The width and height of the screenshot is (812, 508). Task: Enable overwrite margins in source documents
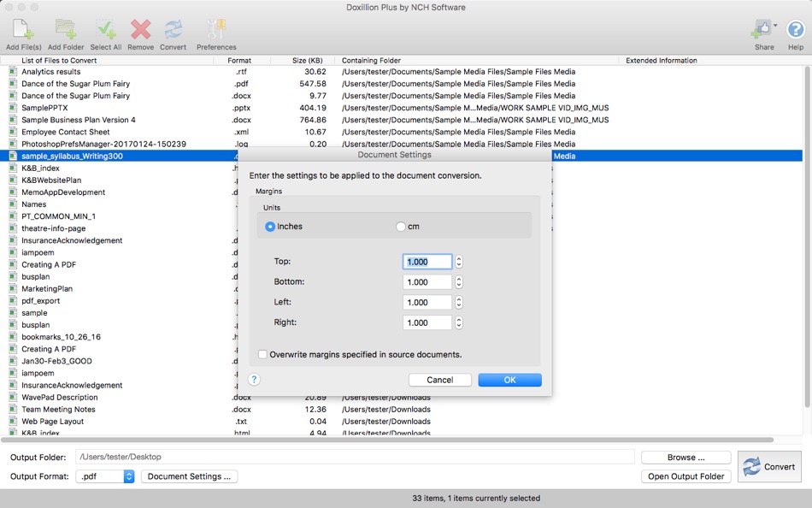pos(262,355)
